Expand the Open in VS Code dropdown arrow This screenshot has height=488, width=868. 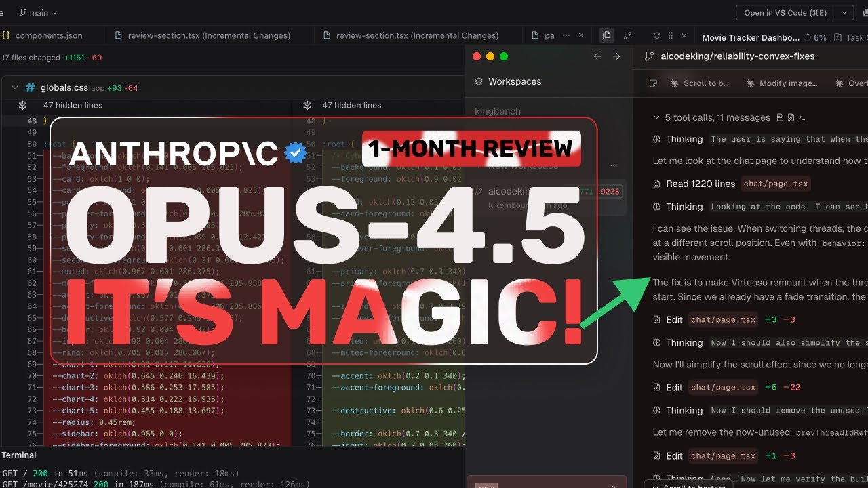844,12
